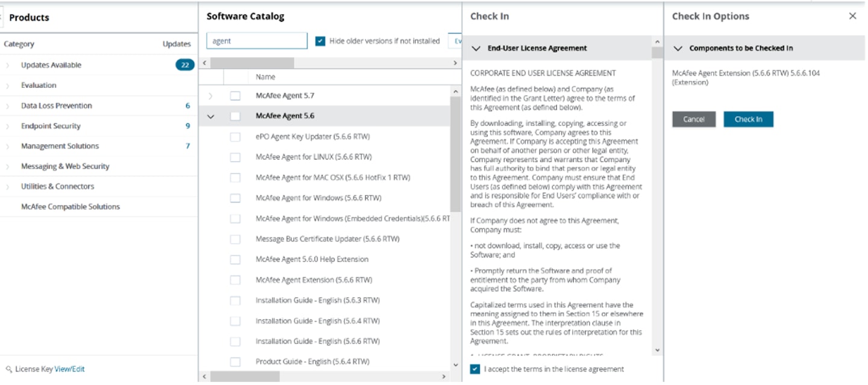This screenshot has height=385, width=868.
Task: Click the down arrow of the catalog list's vertical scrollbar
Action: [455, 365]
